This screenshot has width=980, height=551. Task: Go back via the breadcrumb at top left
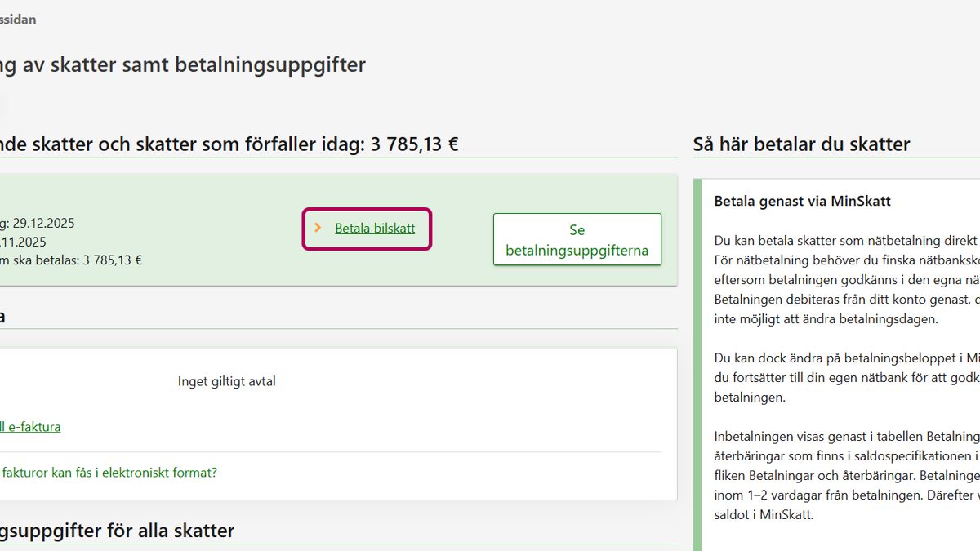point(18,19)
